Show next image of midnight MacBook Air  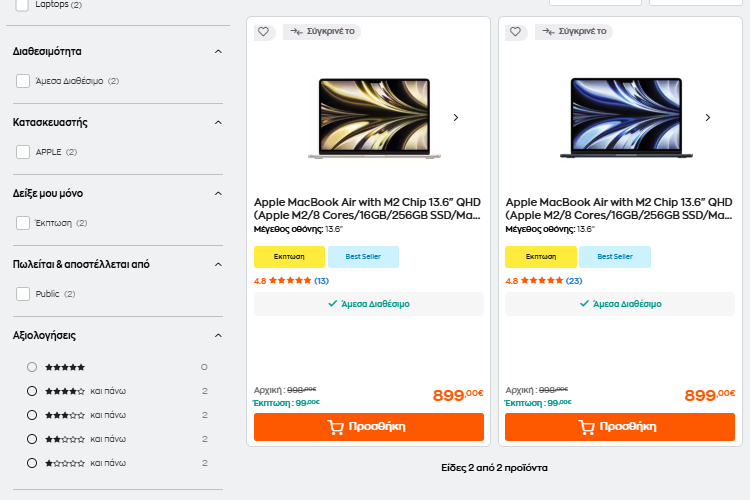tap(708, 117)
